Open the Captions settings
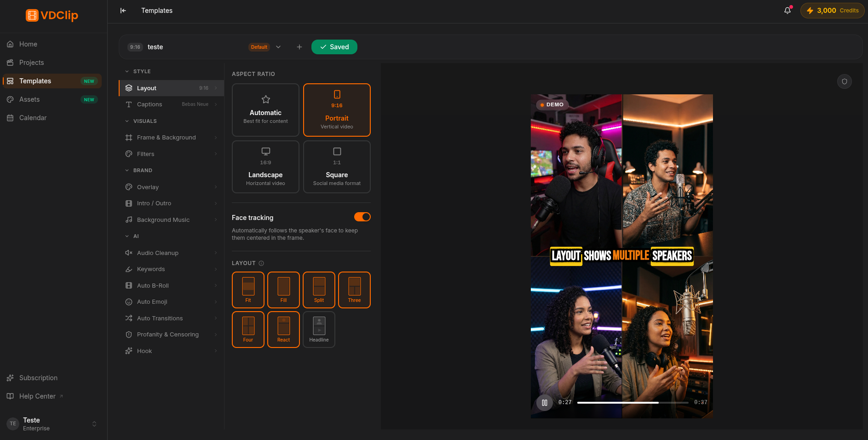This screenshot has height=440, width=868. point(171,104)
